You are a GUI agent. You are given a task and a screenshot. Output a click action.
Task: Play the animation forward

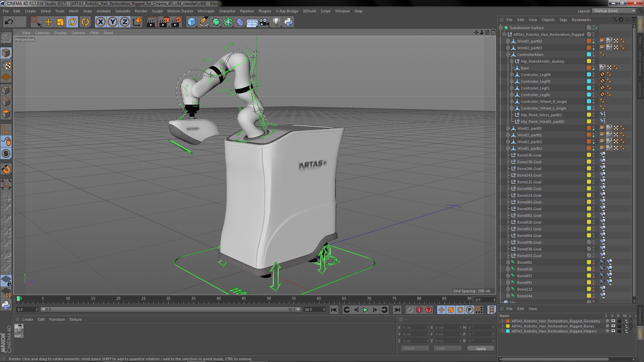click(x=365, y=310)
